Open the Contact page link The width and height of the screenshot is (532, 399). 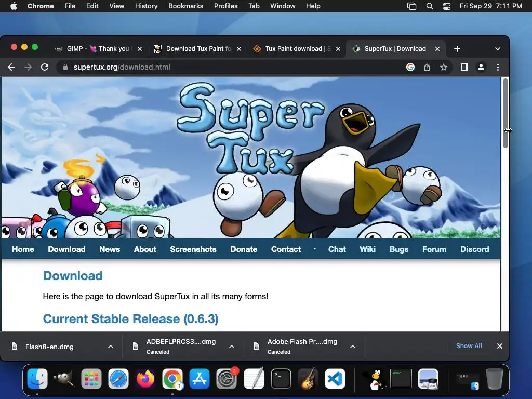tap(286, 249)
